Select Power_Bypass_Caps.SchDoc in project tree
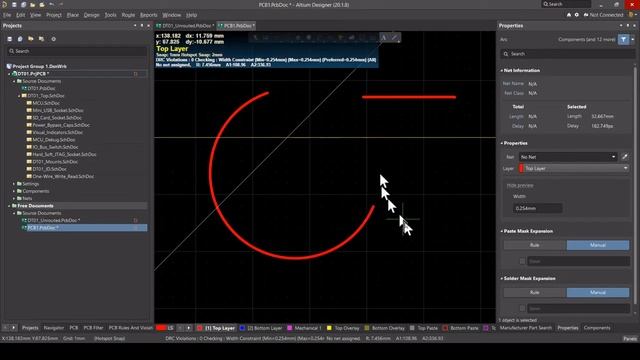The height and width of the screenshot is (360, 640). [61, 125]
